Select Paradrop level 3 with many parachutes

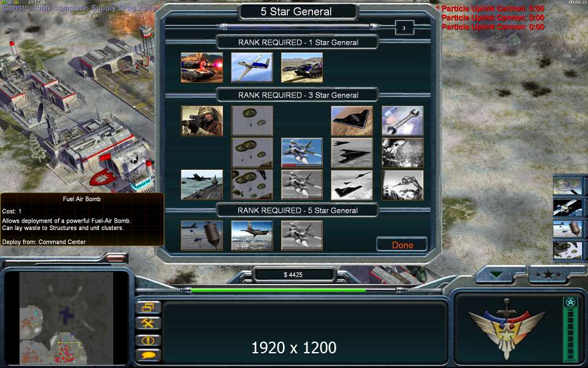point(252,185)
